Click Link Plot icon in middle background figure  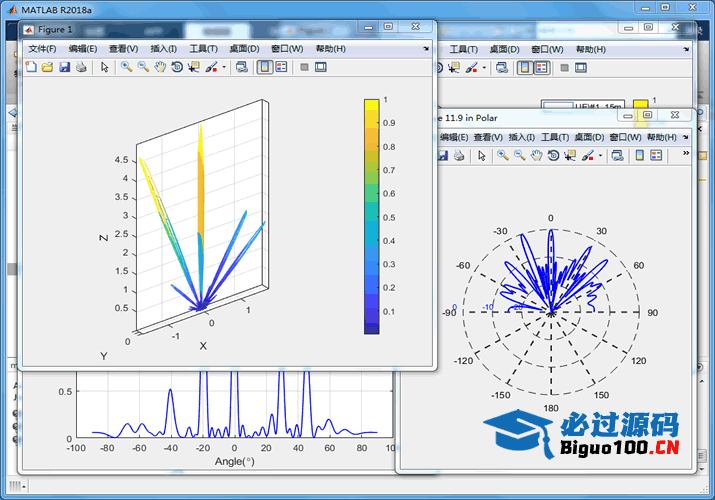[502, 68]
